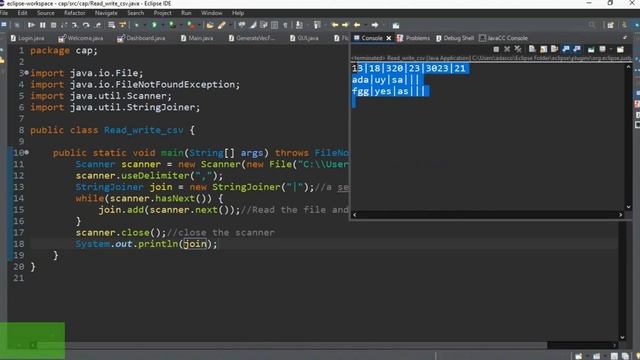Click the Step Over toolbar icon
This screenshot has width=640, height=360.
[86, 25]
